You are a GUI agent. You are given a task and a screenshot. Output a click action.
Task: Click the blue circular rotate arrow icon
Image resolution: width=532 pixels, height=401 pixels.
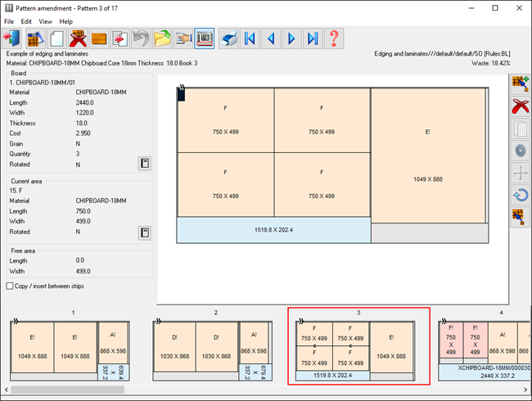pyautogui.click(x=518, y=195)
